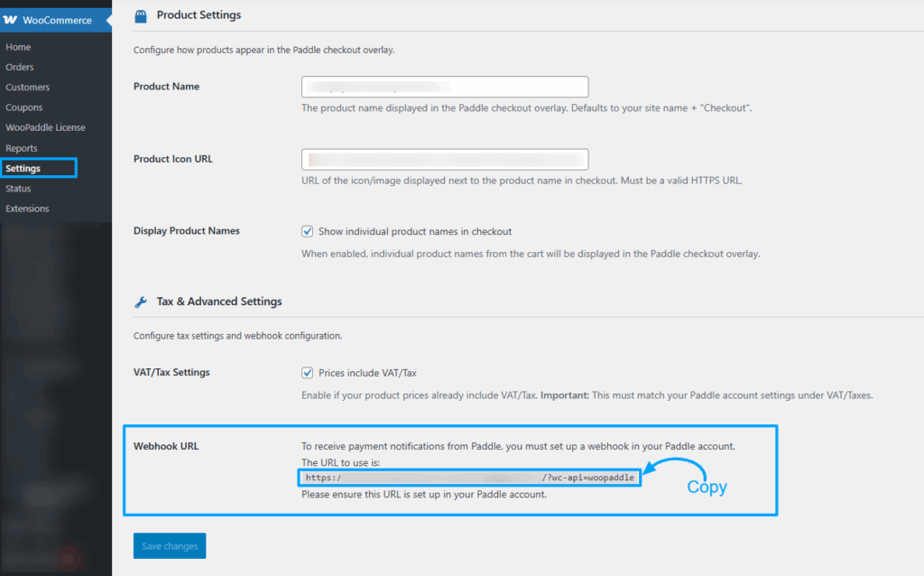Focus the Product Name input field
The image size is (924, 576).
coord(445,87)
